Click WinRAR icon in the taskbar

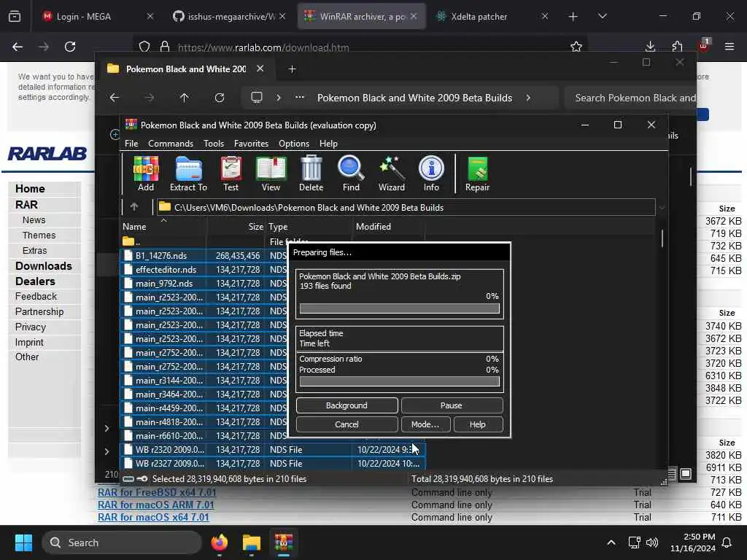[284, 542]
